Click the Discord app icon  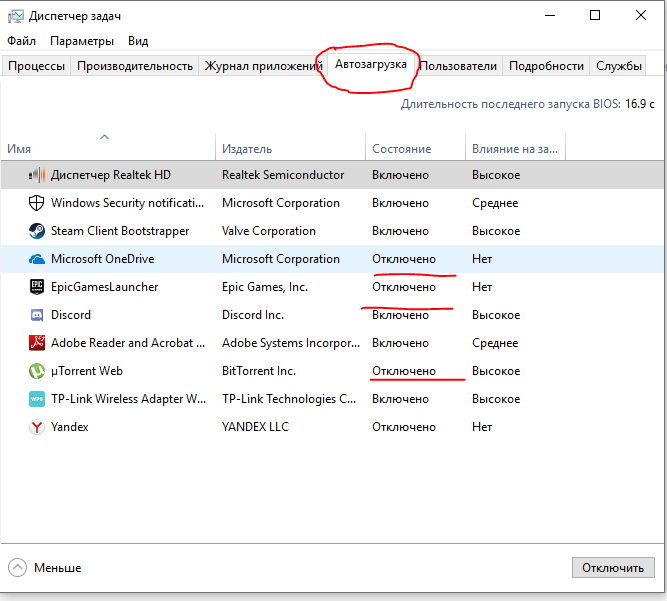tap(37, 315)
